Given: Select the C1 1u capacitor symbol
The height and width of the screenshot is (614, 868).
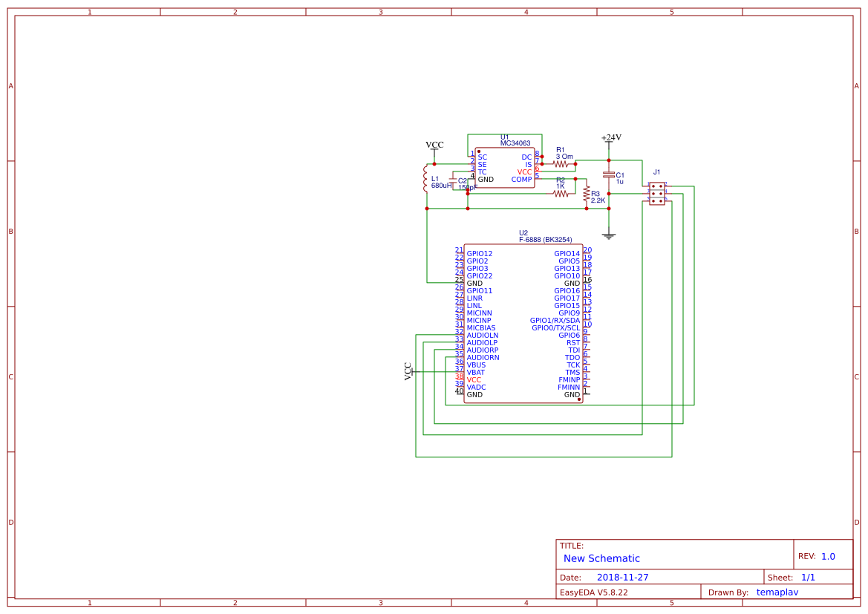Looking at the screenshot, I should click(609, 175).
